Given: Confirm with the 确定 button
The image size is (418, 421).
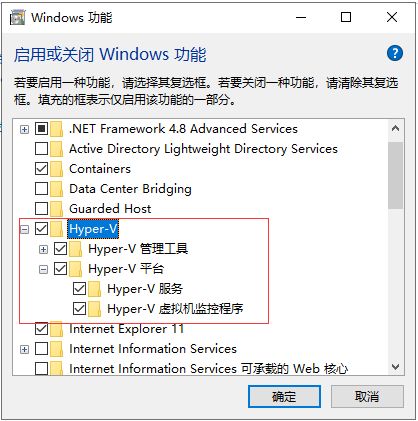Looking at the screenshot, I should [x=284, y=396].
